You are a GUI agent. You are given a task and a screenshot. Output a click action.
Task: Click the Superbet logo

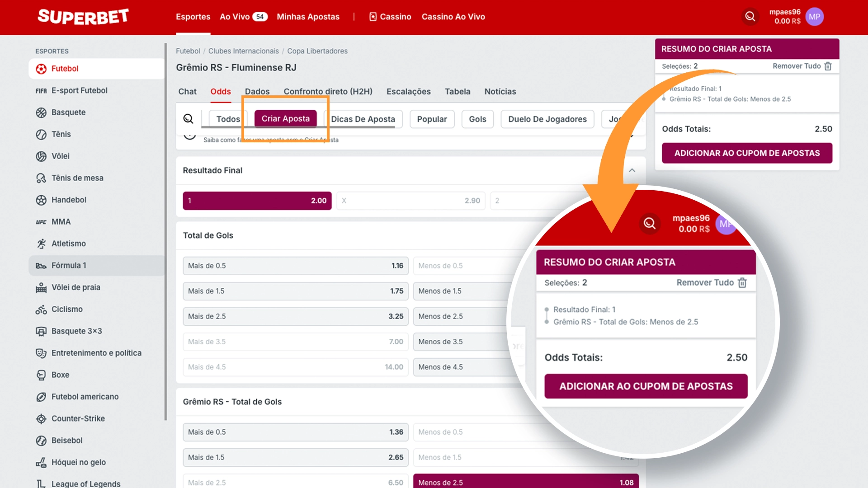[83, 17]
